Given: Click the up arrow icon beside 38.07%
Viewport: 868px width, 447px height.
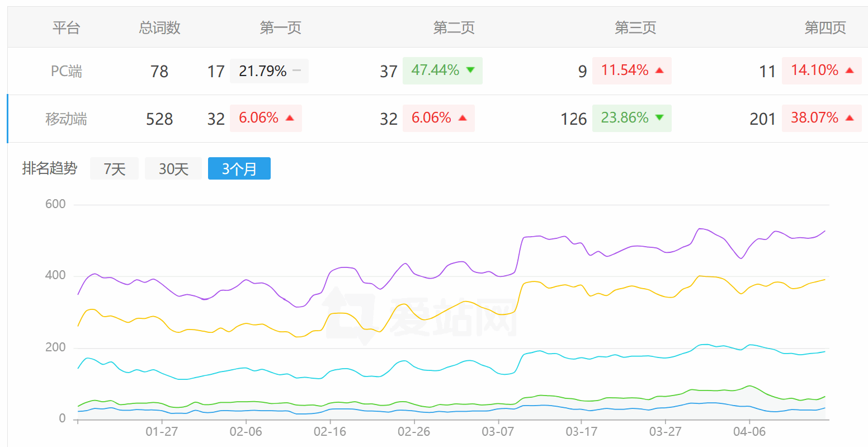Looking at the screenshot, I should coord(850,118).
